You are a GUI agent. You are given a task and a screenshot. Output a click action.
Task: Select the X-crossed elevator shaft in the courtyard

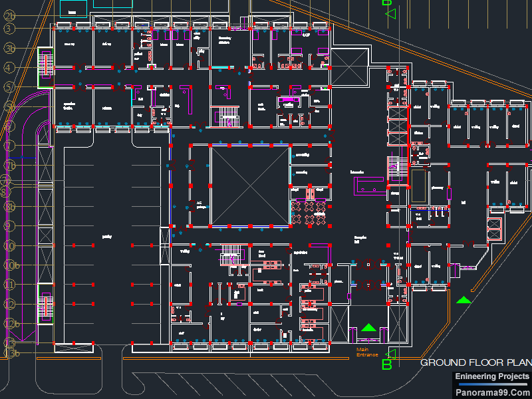[249, 186]
